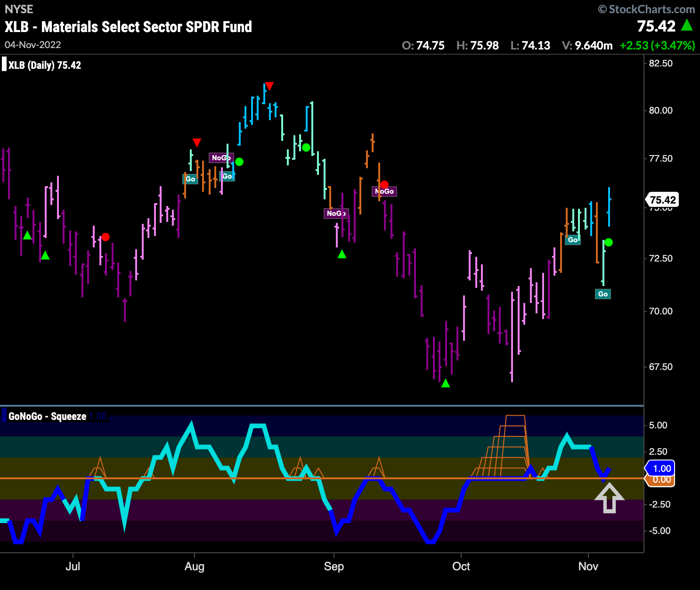This screenshot has width=700, height=590.
Task: Click the 72.50 price axis label
Action: (660, 258)
